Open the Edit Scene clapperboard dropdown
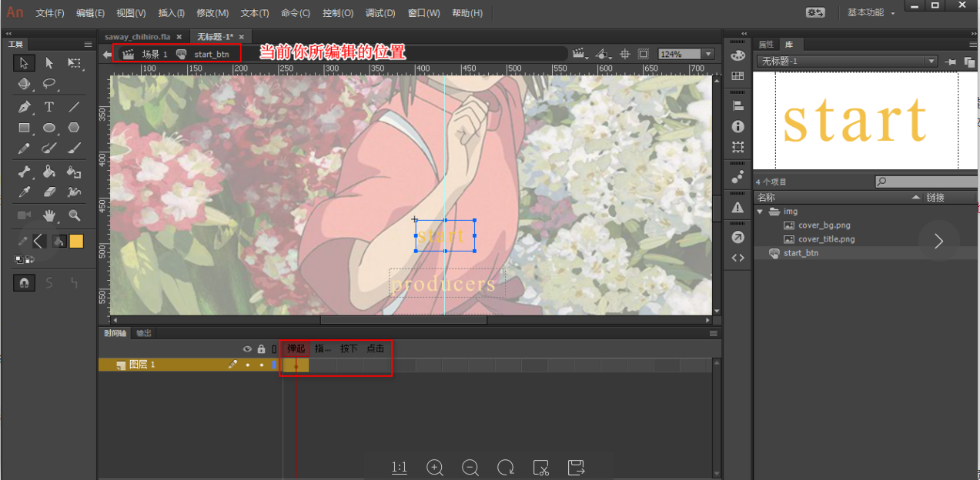The height and width of the screenshot is (480, 980). tap(580, 54)
